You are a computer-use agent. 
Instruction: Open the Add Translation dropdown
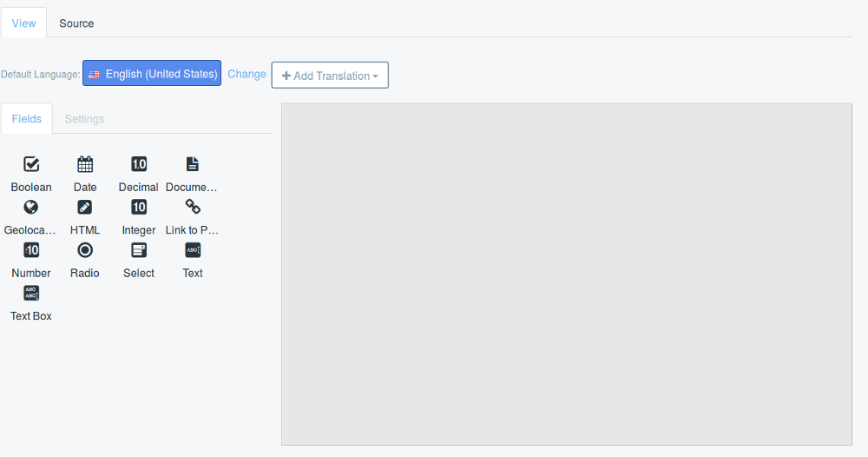coord(330,76)
